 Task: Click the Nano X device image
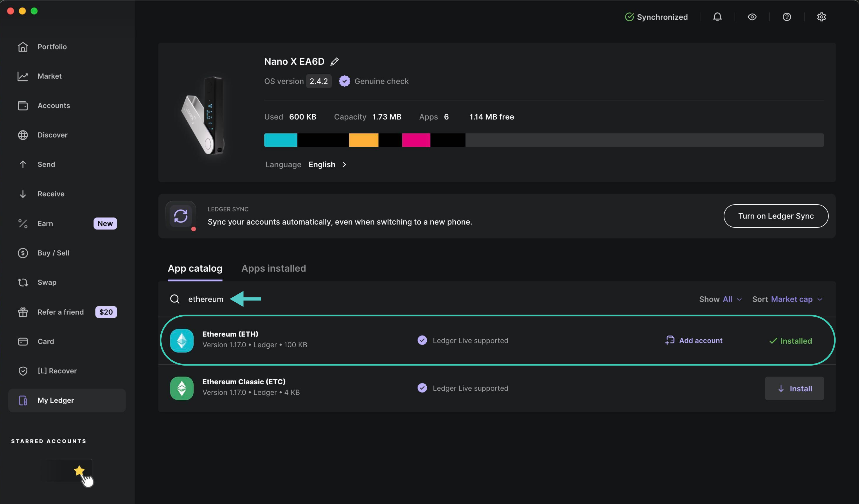pyautogui.click(x=204, y=115)
